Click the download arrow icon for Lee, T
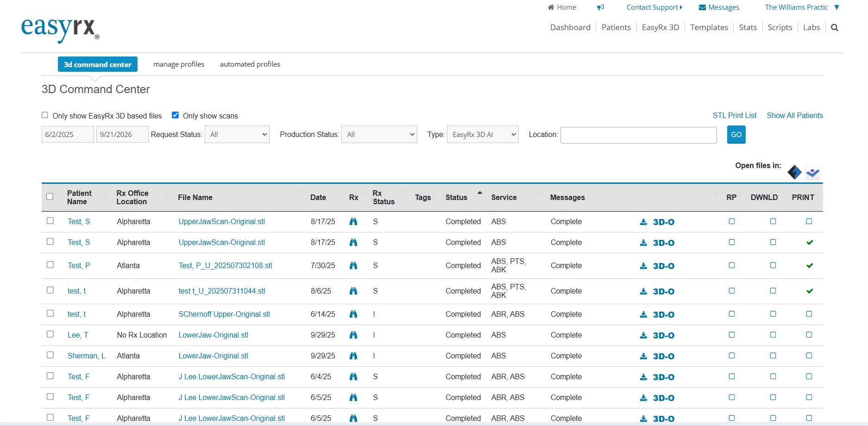The height and width of the screenshot is (426, 868). tap(643, 335)
